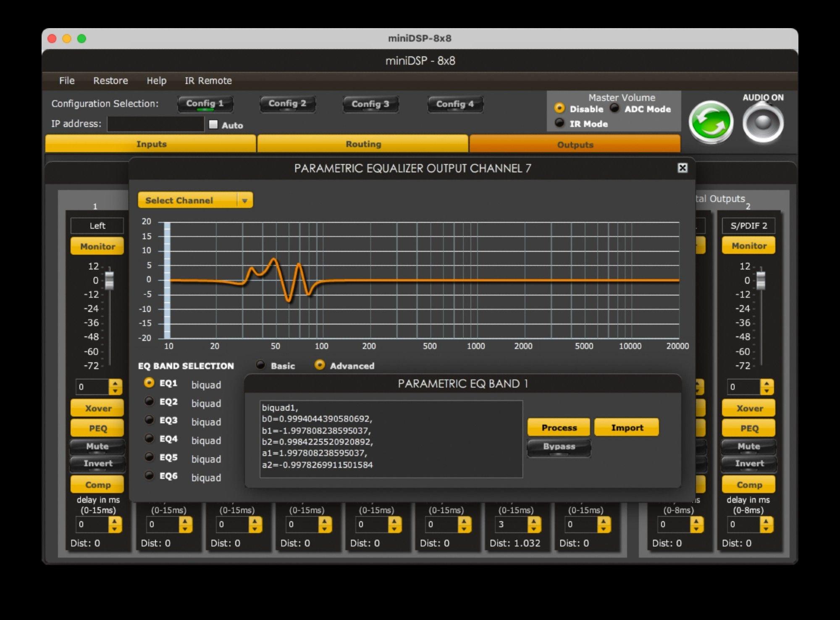Screen dimensions: 840x620
Task: Click the S/PDIF 2 delay stepper arrows
Action: (x=767, y=524)
